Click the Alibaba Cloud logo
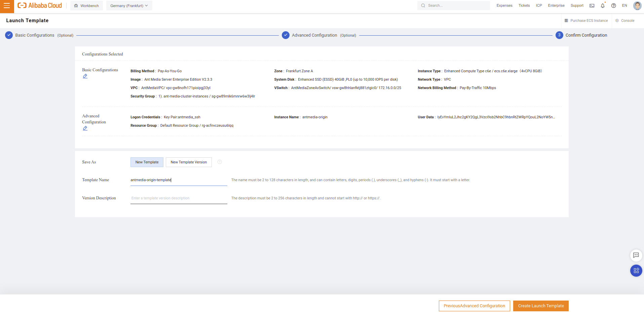 tap(40, 5)
